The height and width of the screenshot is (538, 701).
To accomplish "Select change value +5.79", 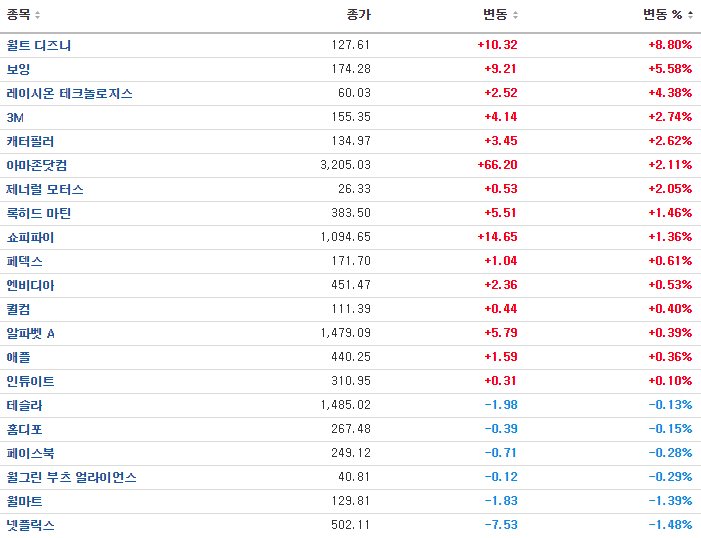I will point(501,333).
